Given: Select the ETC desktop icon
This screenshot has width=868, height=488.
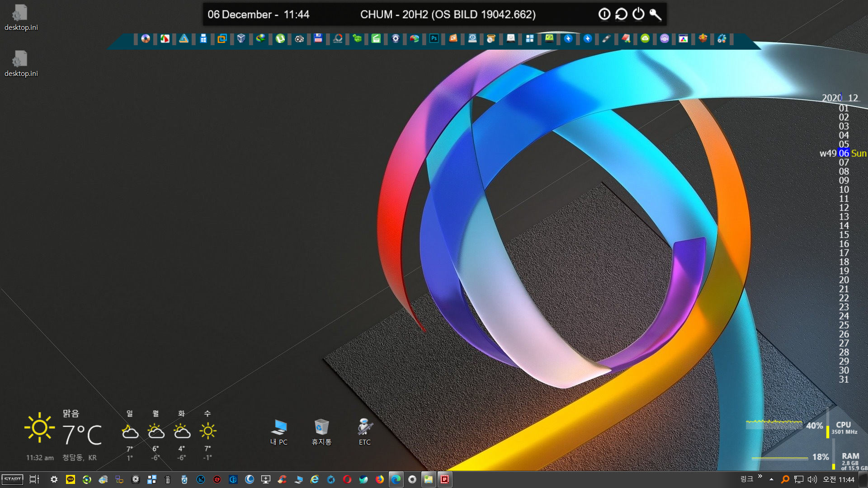Looking at the screenshot, I should (365, 432).
